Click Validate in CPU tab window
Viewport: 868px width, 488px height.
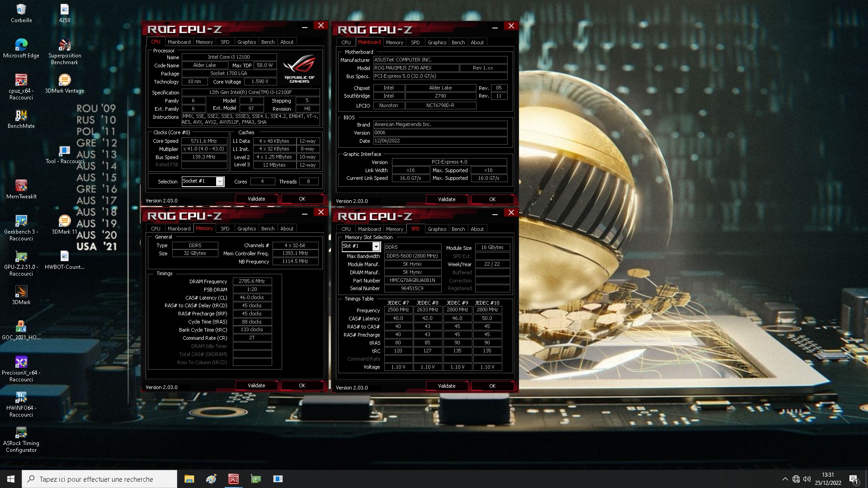(256, 199)
